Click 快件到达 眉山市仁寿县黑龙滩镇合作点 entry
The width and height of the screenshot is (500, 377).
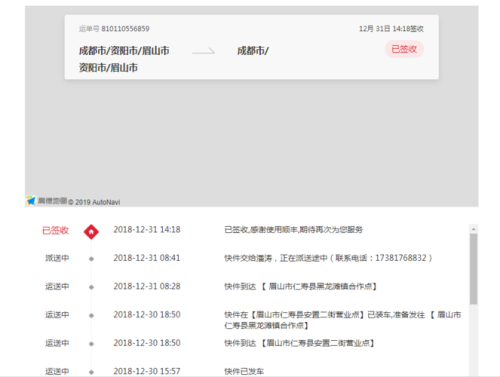coord(300,286)
